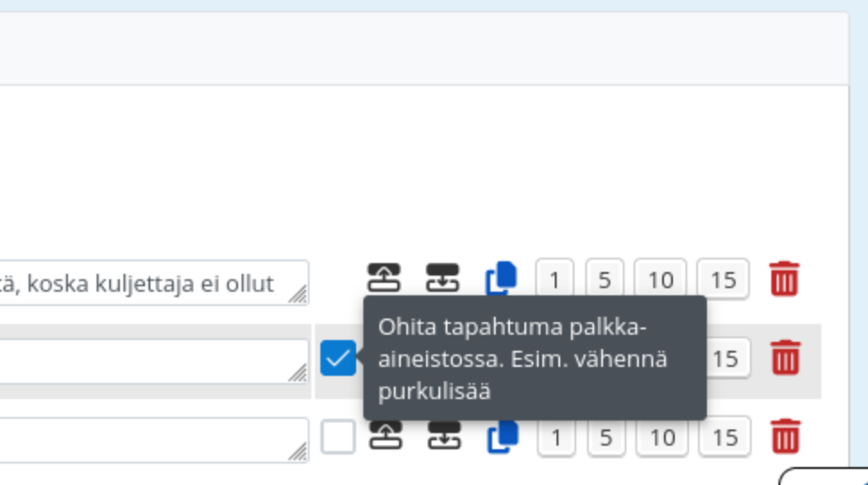Uncheck the blue checked checkbox in highlighted row
This screenshot has height=485, width=868.
338,358
